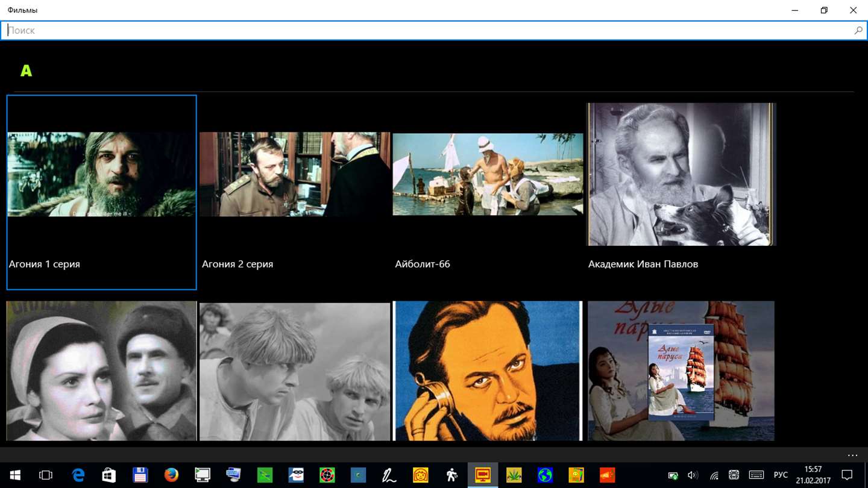Screen dimensions: 868x488
Task: Open Task View in the taskbar
Action: pyautogui.click(x=46, y=475)
